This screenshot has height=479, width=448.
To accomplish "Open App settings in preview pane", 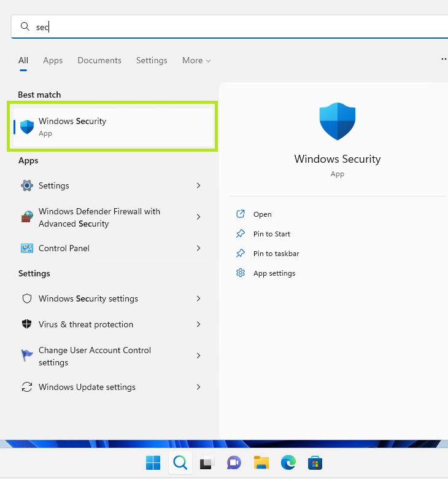I will (274, 273).
